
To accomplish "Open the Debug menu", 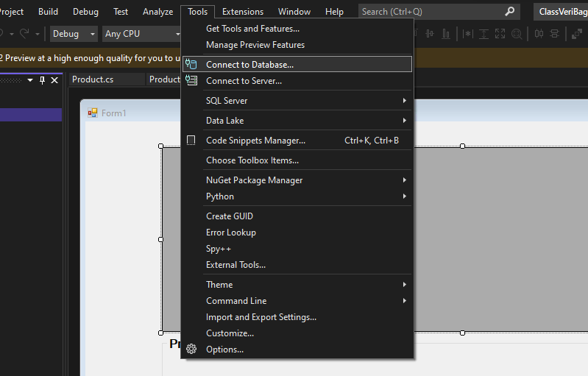I will tap(85, 12).
